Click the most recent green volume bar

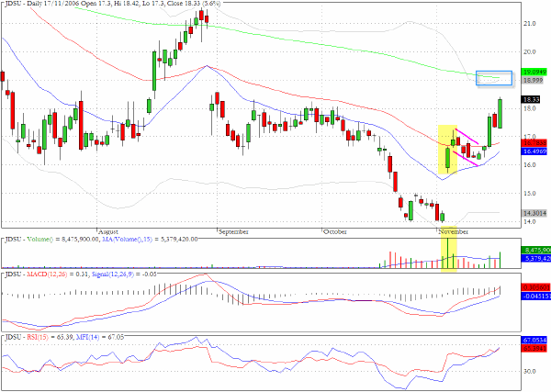coord(500,261)
